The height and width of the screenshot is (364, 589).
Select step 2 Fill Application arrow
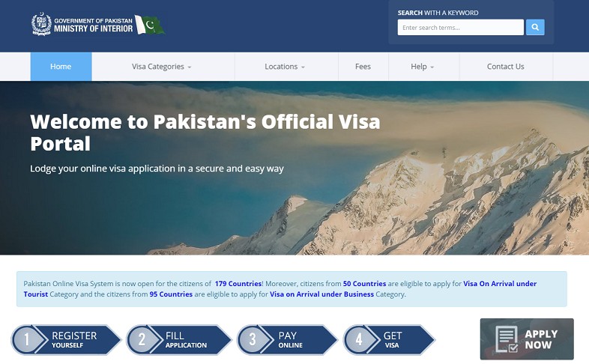(179, 340)
